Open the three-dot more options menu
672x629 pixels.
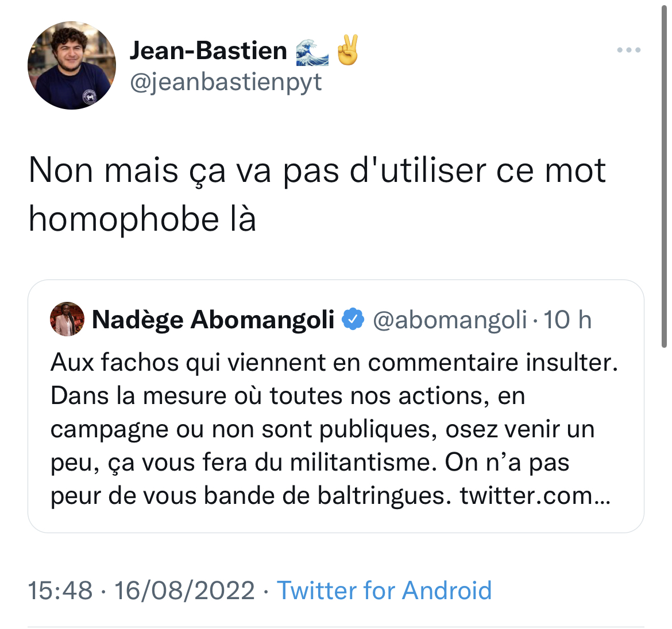point(628,51)
